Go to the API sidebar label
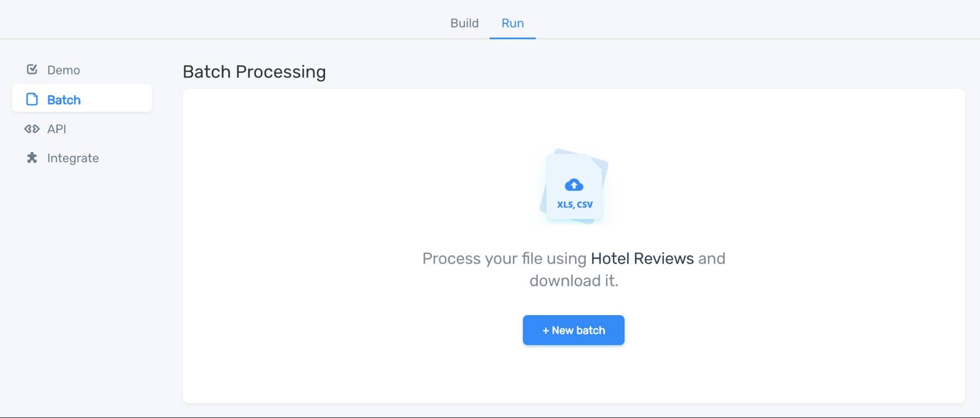Image resolution: width=980 pixels, height=418 pixels. (x=57, y=129)
